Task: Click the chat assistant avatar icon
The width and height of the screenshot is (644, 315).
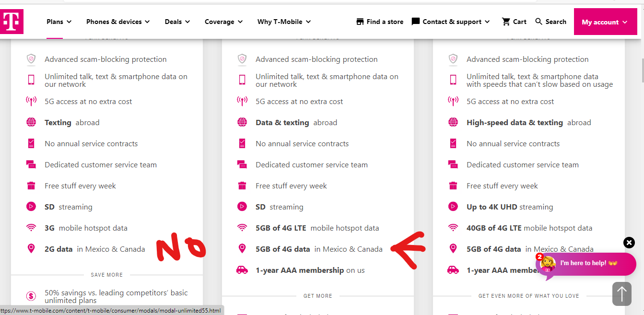Action: 547,264
